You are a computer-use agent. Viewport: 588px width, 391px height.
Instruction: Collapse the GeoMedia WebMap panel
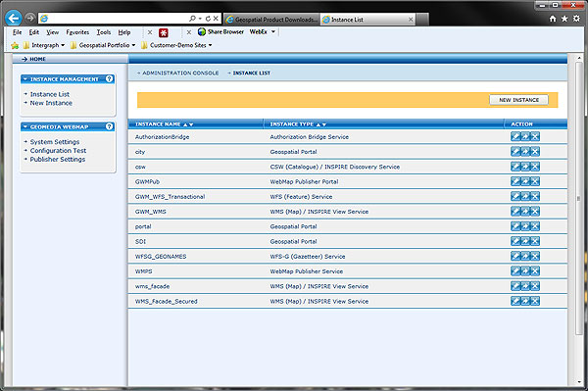(x=25, y=126)
